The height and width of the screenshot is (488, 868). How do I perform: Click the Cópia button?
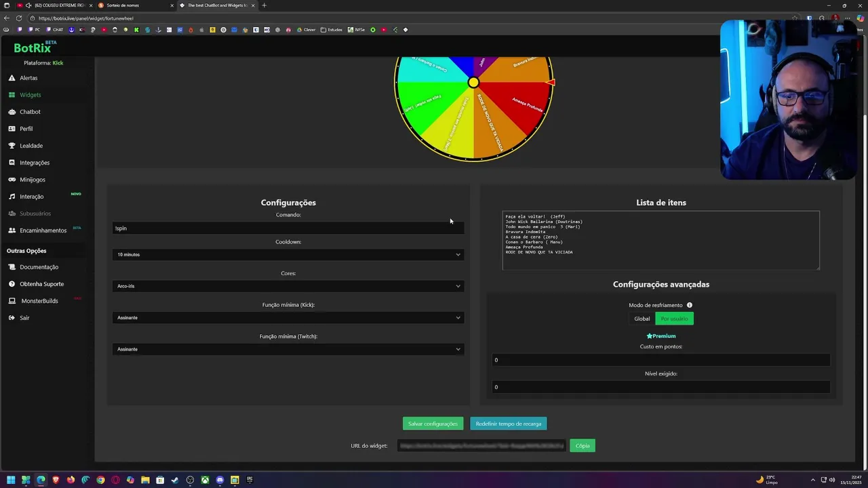[583, 445]
